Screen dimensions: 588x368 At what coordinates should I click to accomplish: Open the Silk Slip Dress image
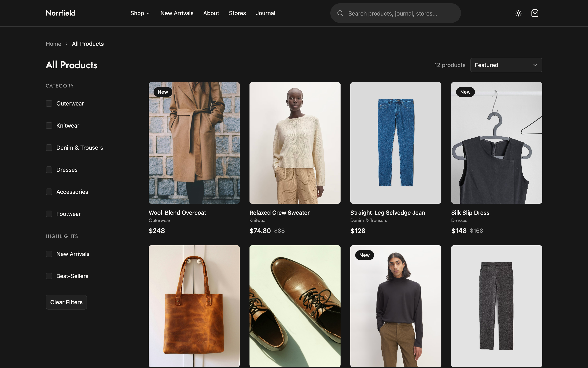coord(497,143)
